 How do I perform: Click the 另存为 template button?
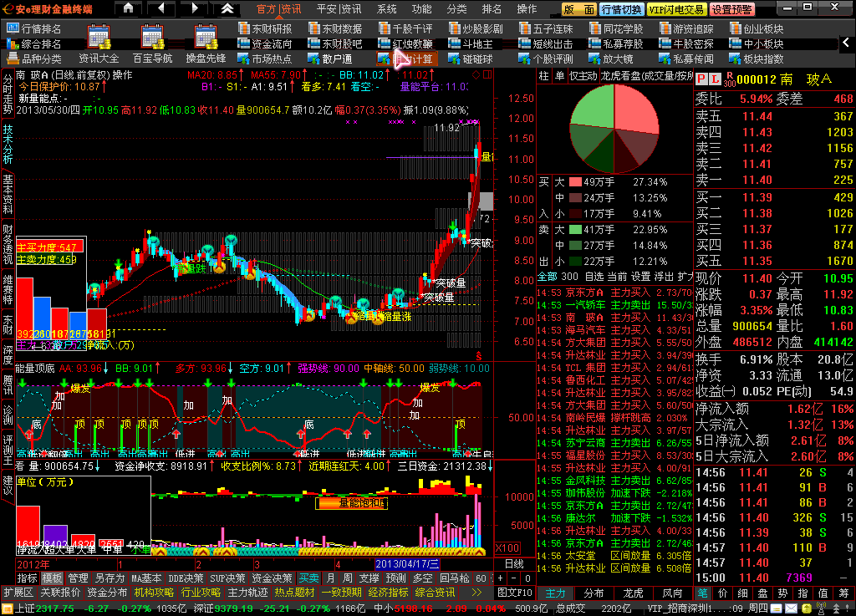coord(110,578)
